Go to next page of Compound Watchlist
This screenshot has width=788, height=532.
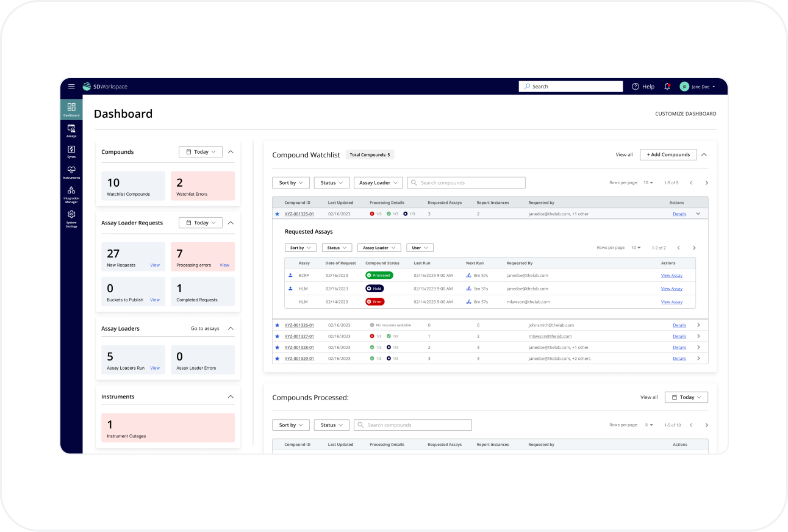point(706,183)
